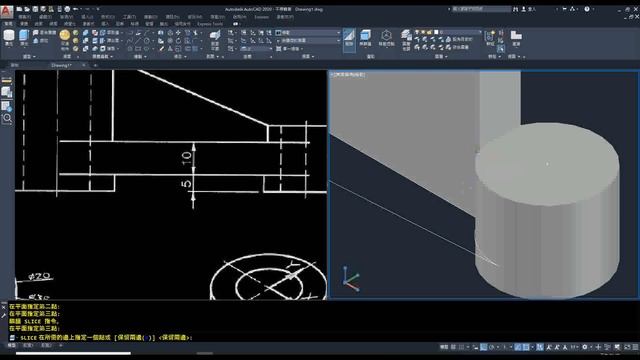Open Layer Properties (圖層性質) manager
The image size is (640, 360).
[x=406, y=39]
